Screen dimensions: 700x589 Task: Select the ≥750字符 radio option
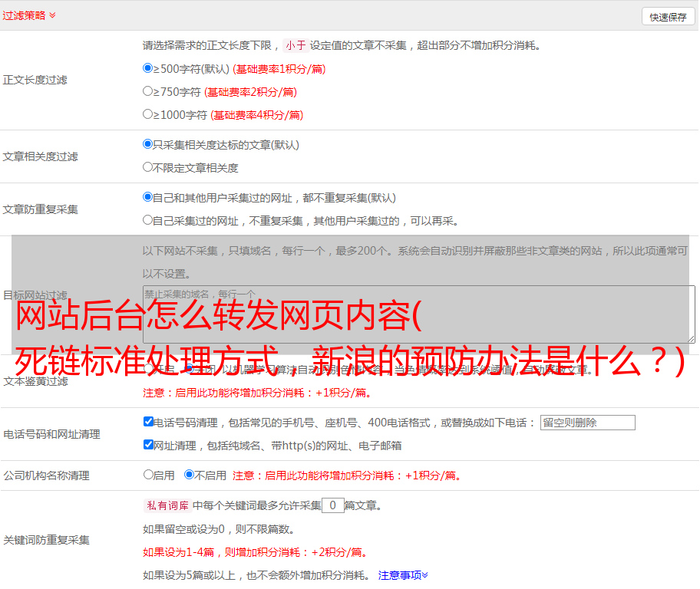point(147,91)
